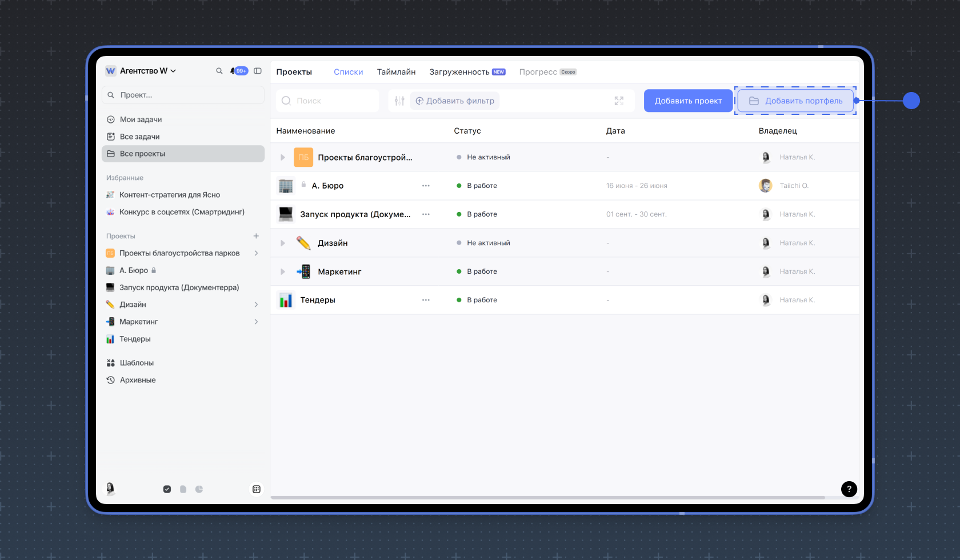Open the Загруженность tab
The height and width of the screenshot is (560, 960).
pos(459,72)
